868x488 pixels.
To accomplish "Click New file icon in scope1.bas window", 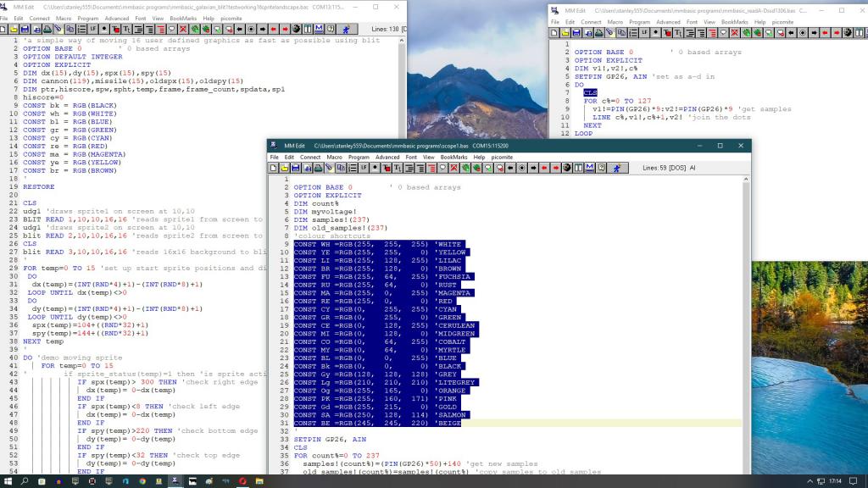I will click(x=275, y=169).
